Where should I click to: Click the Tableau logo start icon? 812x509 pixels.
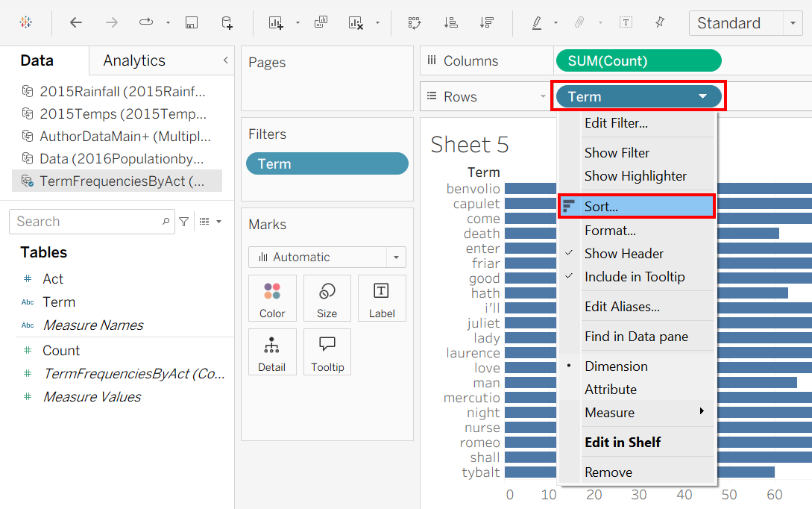click(x=25, y=22)
